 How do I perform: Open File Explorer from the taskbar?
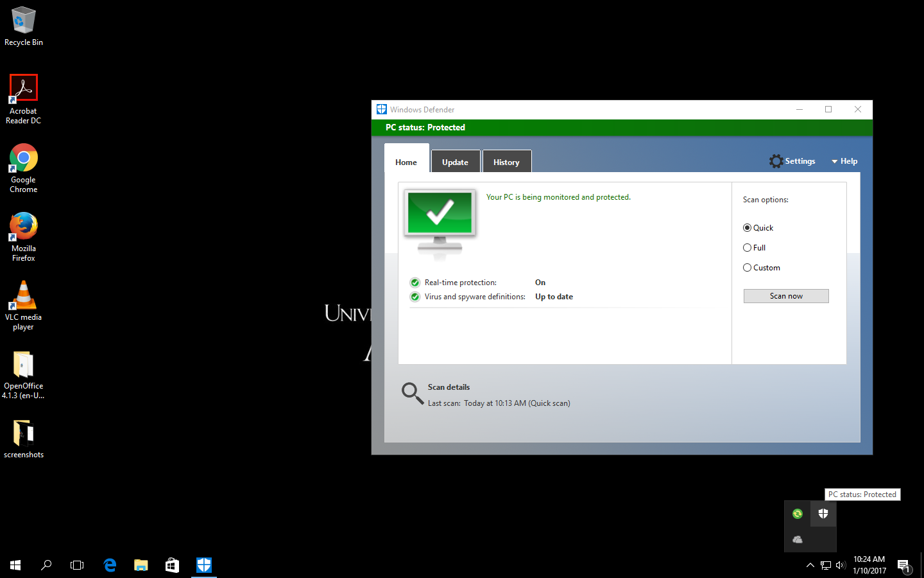(x=141, y=565)
